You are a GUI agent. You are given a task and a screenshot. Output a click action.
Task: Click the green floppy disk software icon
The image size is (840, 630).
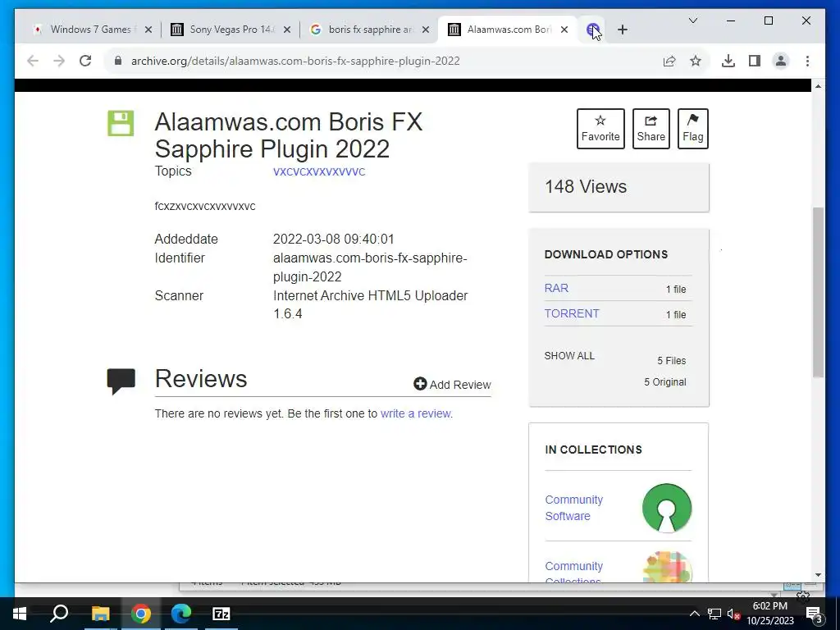(121, 123)
